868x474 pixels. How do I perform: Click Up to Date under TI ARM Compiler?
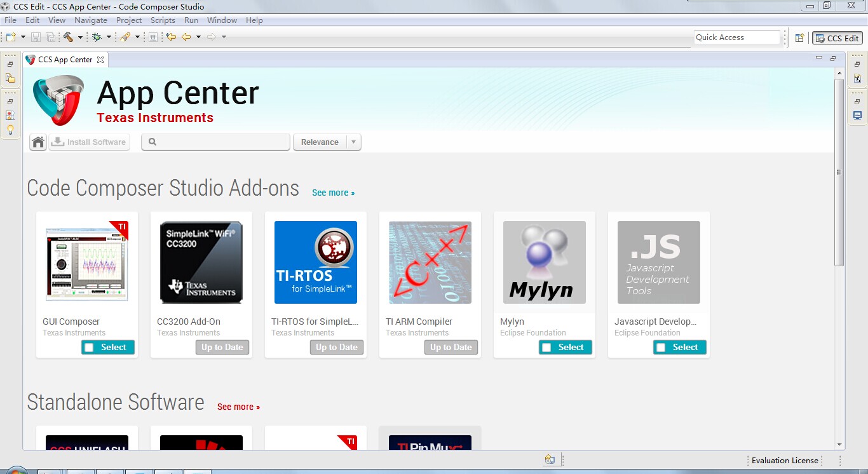tap(451, 348)
